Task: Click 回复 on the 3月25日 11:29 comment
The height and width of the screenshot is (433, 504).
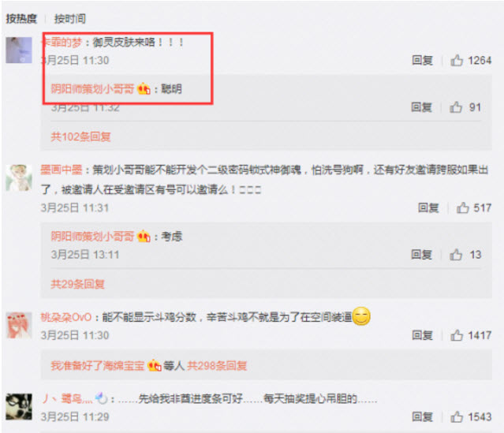Action: 422,417
